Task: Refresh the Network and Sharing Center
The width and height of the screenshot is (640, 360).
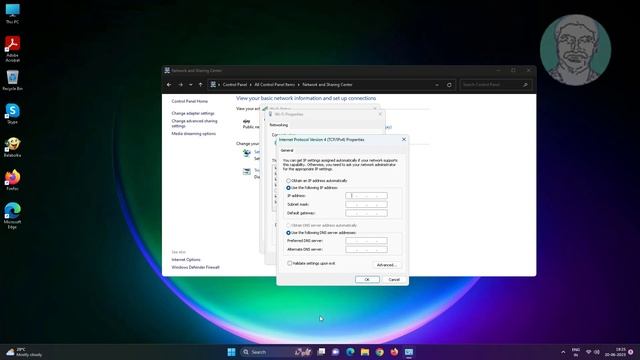Action: pyautogui.click(x=449, y=84)
